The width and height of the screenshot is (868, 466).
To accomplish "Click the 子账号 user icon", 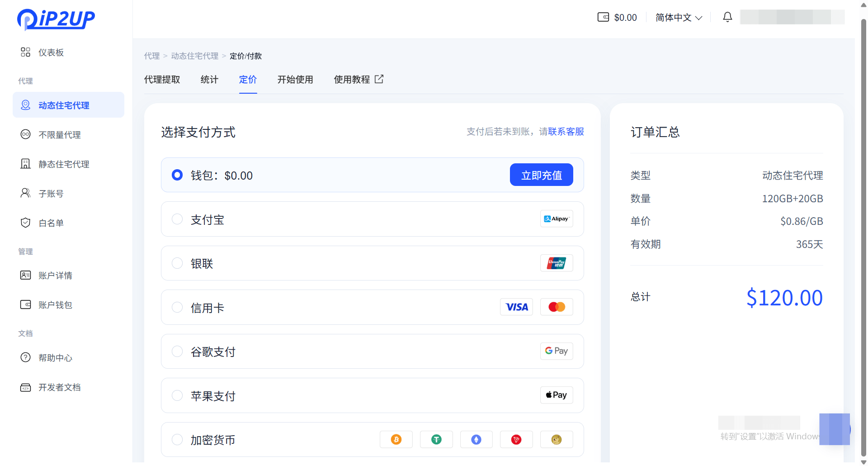I will 25,193.
